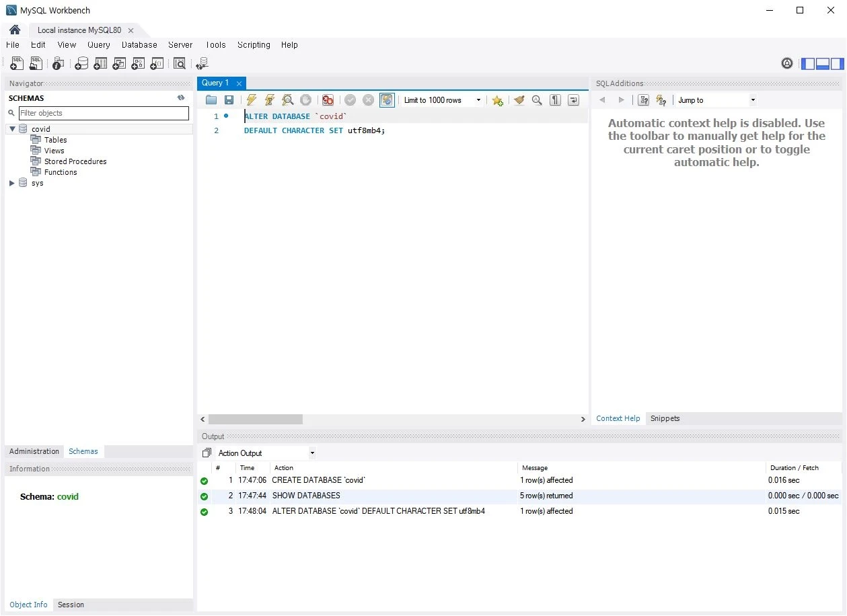The width and height of the screenshot is (847, 616).
Task: Click the Beautify query broom icon
Action: click(x=519, y=100)
